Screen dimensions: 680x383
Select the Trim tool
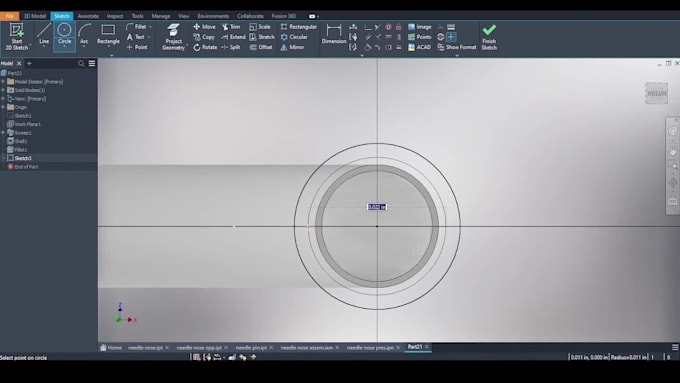(231, 27)
